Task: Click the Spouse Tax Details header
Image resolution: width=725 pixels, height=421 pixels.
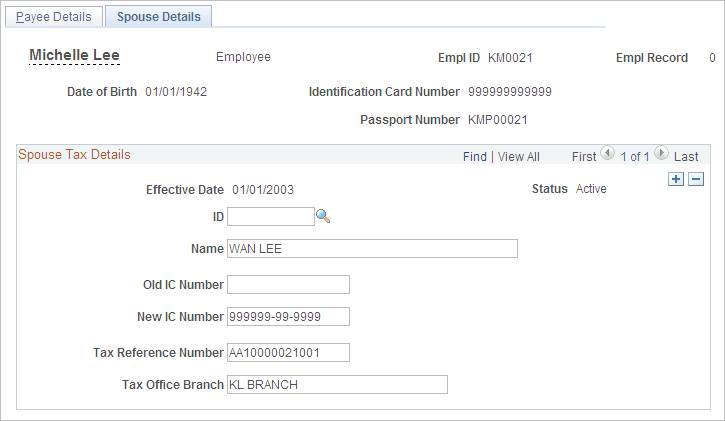Action: click(x=74, y=155)
